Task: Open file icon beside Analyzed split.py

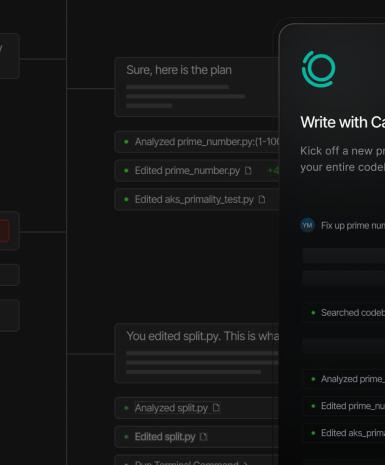Action: pyautogui.click(x=216, y=408)
